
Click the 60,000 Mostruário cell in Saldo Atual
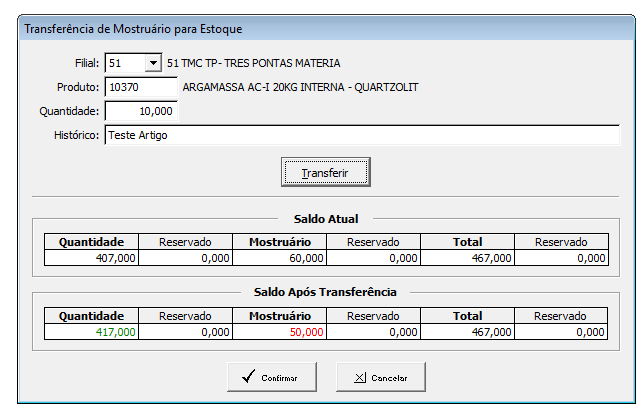(x=280, y=258)
